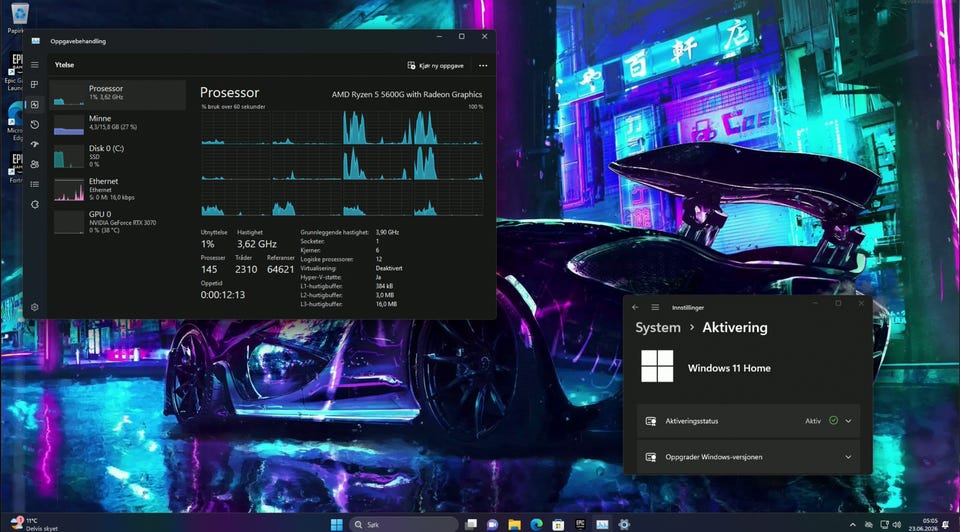960x532 pixels.
Task: Show hidden tray icons with the chevron
Action: [852, 525]
